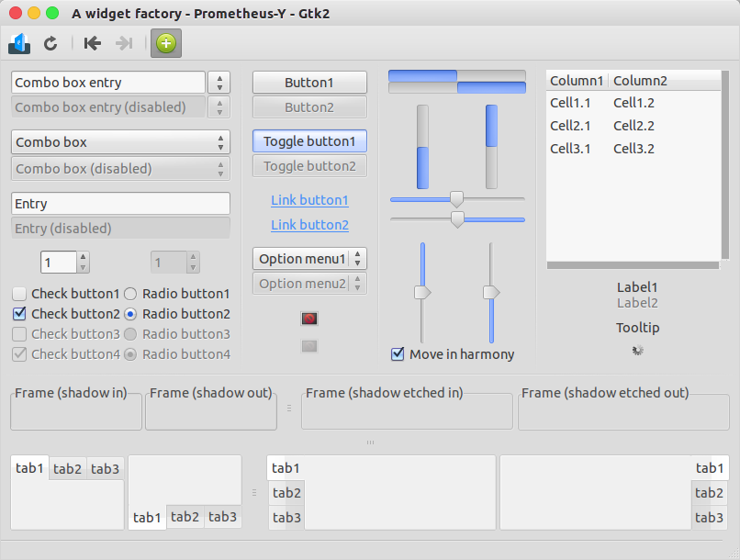Image resolution: width=740 pixels, height=560 pixels.
Task: Click the blue file-box toolbar icon
Action: [19, 43]
